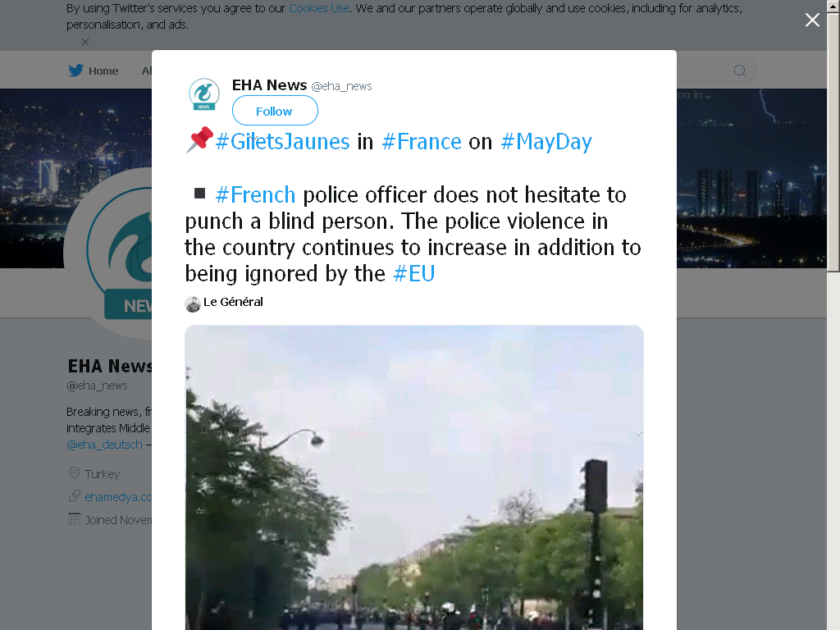The height and width of the screenshot is (630, 840).
Task: Open the Cookies Use link
Action: (x=319, y=8)
